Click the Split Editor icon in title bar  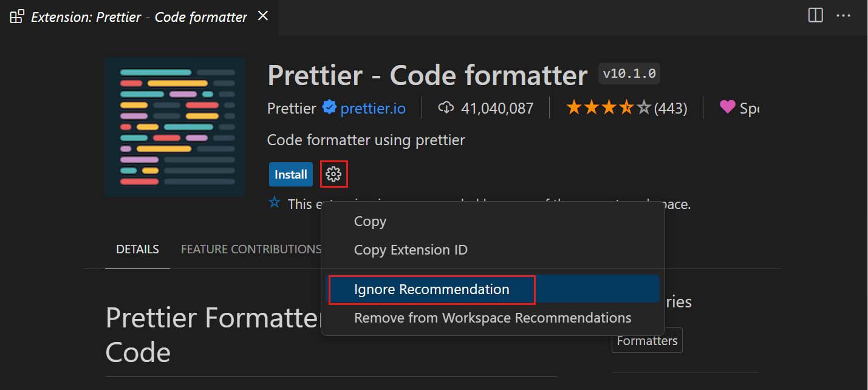(x=815, y=16)
